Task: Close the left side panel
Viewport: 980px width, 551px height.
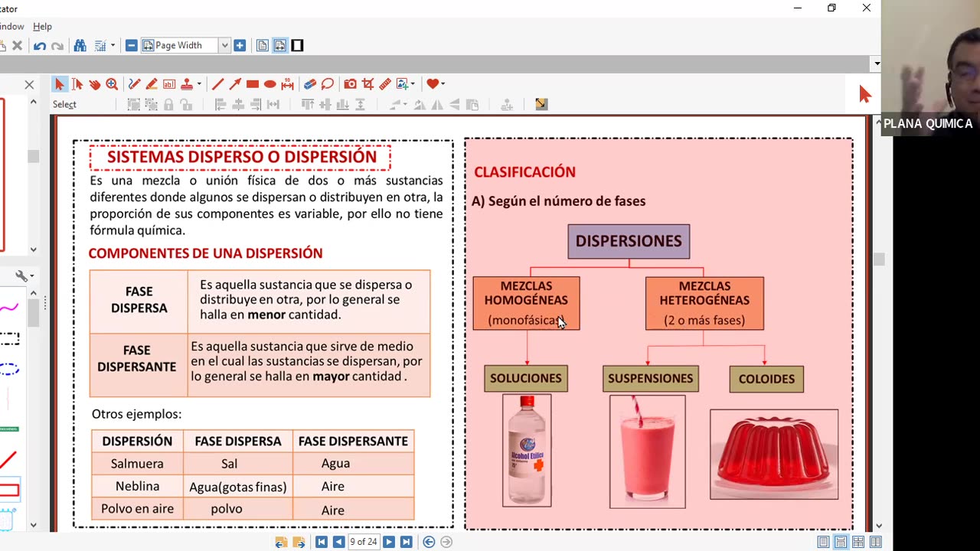Action: [29, 85]
